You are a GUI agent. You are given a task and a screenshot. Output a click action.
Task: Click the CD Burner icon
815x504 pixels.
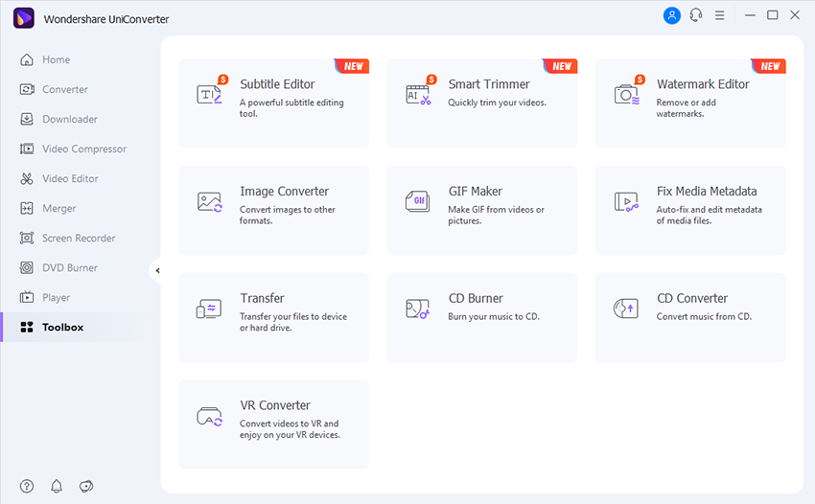(x=418, y=309)
